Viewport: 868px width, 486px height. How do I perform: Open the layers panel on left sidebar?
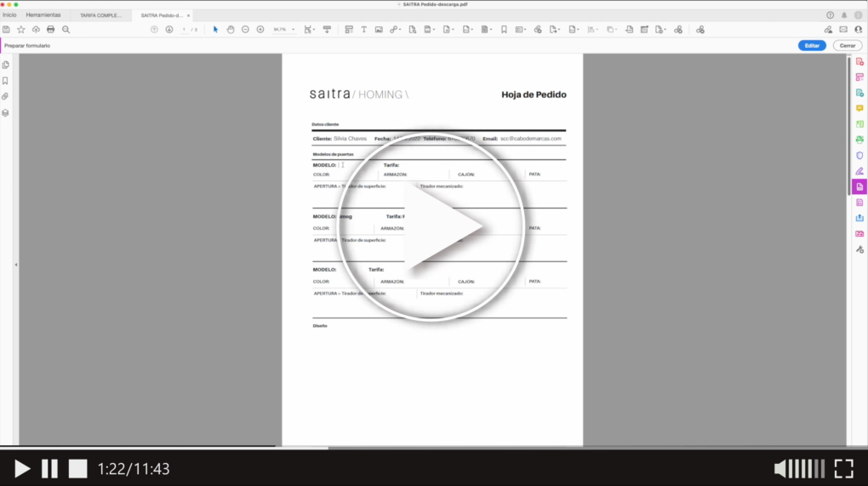click(6, 112)
